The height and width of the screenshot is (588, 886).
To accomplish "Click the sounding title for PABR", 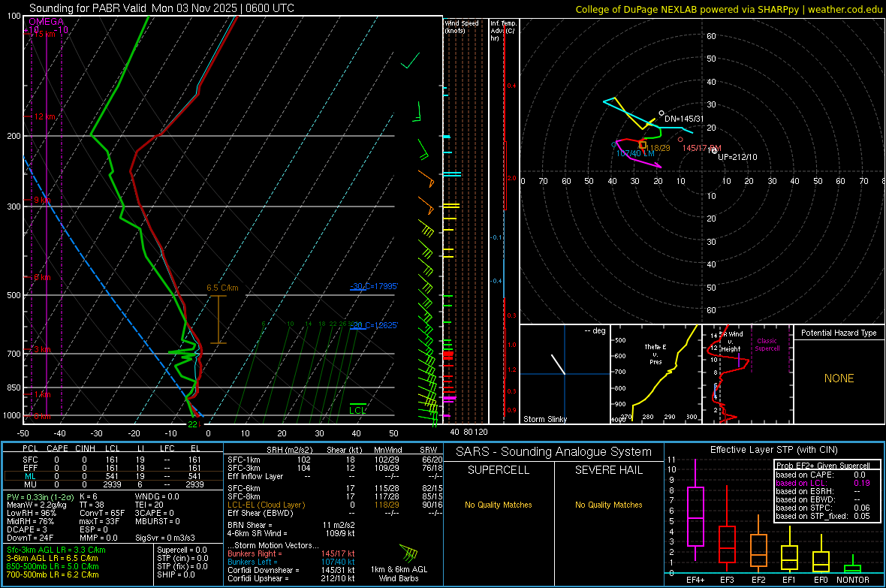I will click(161, 8).
